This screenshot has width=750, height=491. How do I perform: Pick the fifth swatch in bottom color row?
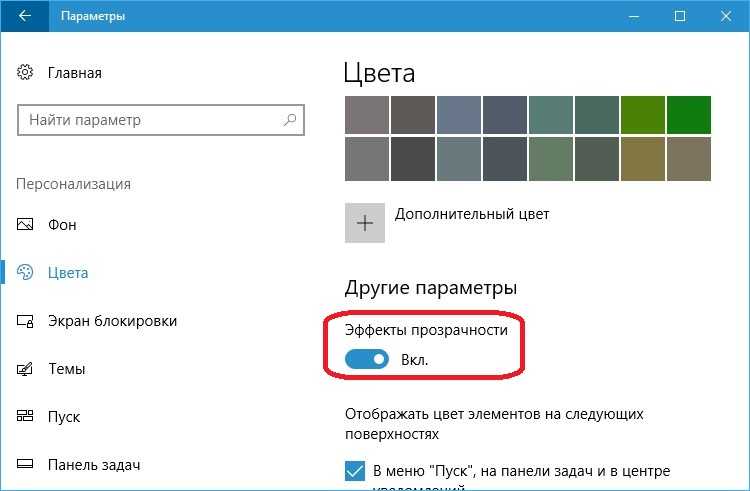pyautogui.click(x=551, y=159)
